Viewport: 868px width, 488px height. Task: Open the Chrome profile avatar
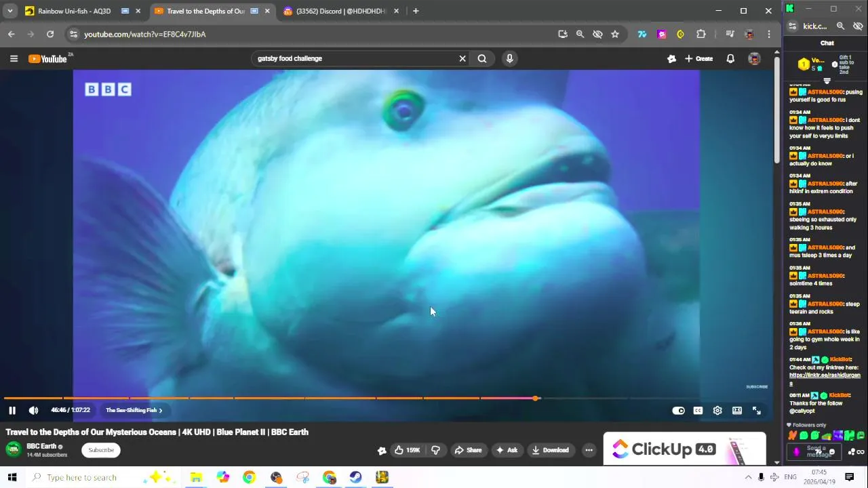pyautogui.click(x=749, y=34)
